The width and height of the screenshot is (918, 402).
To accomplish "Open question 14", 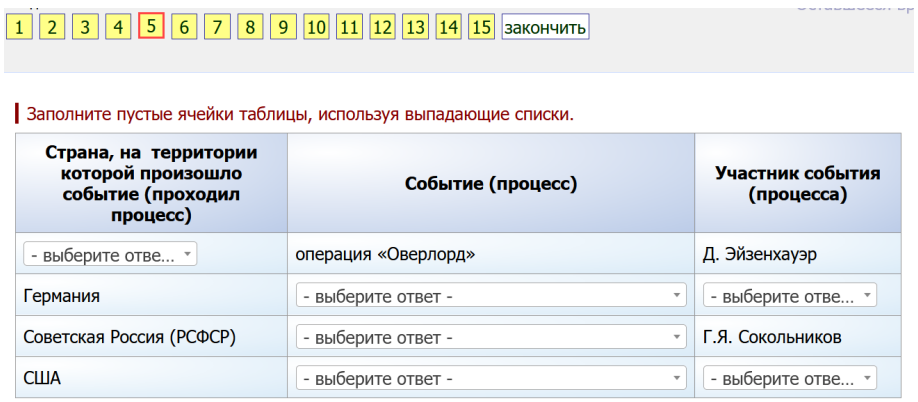I will click(448, 27).
